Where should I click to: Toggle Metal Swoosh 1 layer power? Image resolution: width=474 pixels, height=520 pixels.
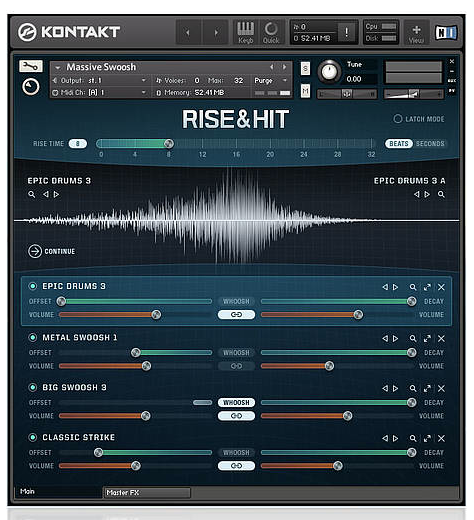tap(33, 337)
